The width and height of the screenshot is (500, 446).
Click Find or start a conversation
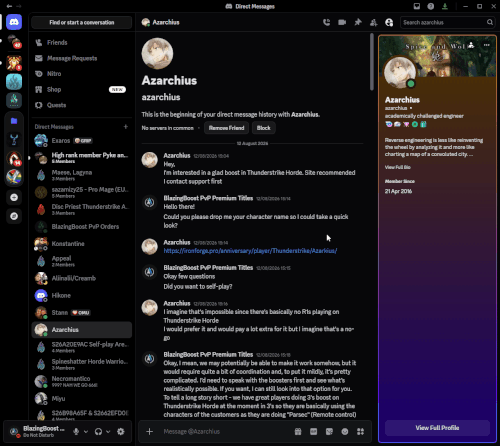click(82, 22)
